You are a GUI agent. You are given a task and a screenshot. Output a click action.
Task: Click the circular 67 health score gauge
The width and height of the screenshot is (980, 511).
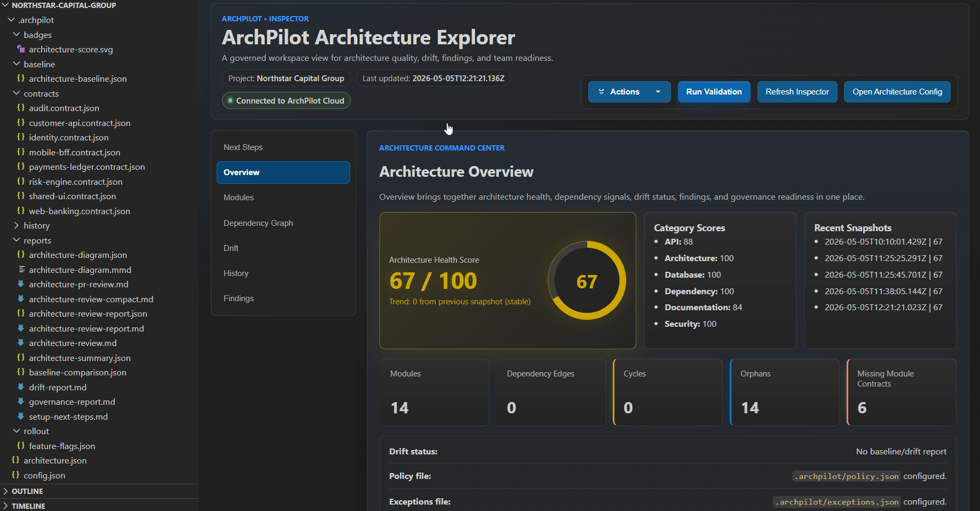[587, 281]
